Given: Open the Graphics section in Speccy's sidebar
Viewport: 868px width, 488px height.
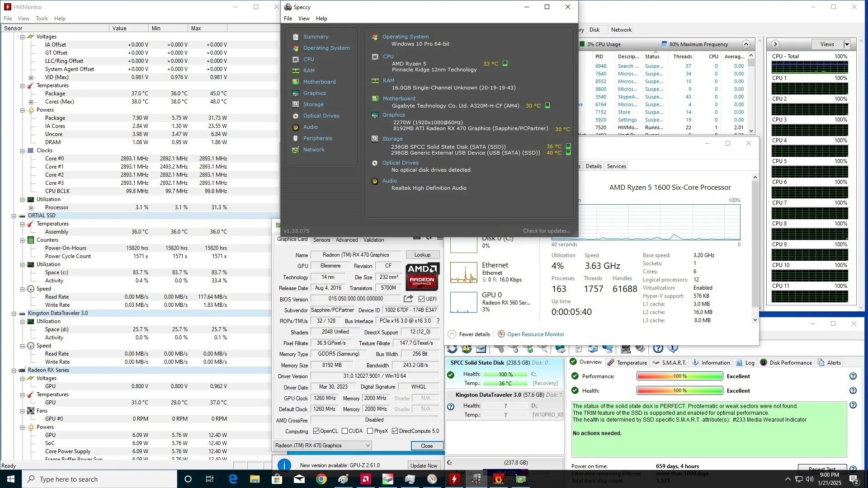Looking at the screenshot, I should click(x=314, y=93).
